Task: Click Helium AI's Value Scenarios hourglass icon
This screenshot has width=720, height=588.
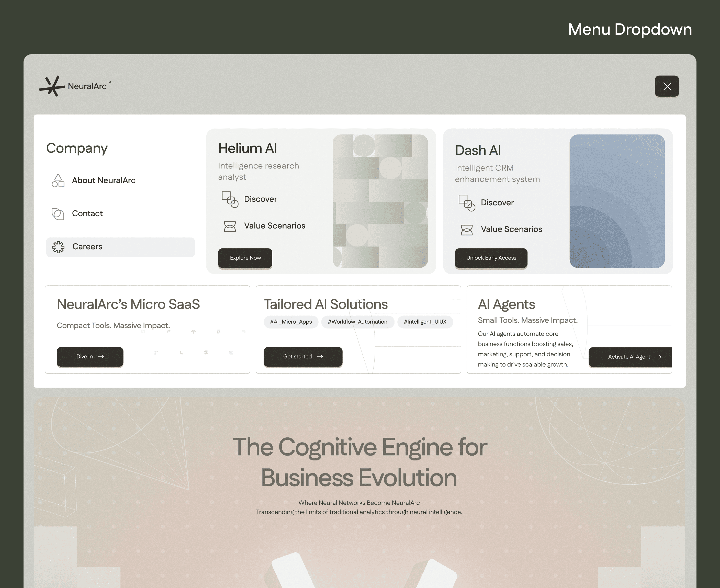Action: (230, 226)
